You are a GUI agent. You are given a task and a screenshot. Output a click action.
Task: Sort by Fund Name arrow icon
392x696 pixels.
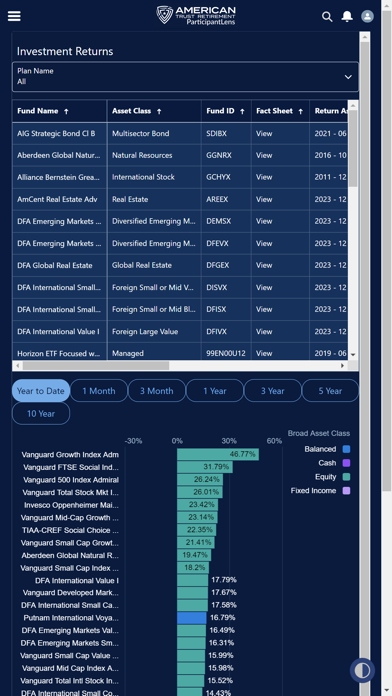click(66, 111)
